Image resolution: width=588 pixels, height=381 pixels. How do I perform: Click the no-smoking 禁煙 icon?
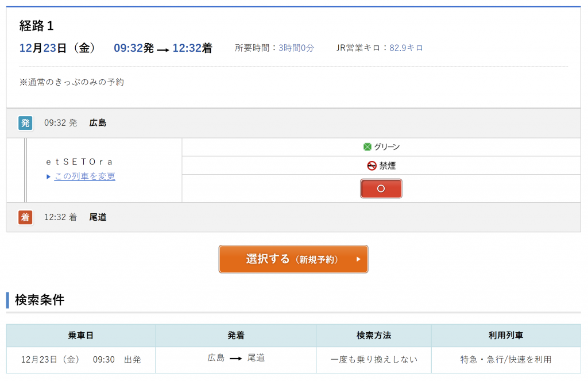pyautogui.click(x=372, y=166)
